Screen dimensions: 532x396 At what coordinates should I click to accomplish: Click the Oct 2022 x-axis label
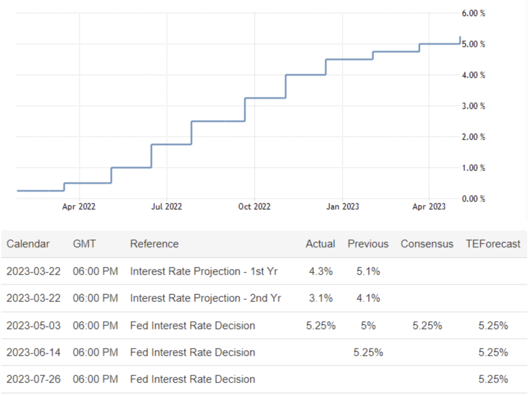point(254,207)
